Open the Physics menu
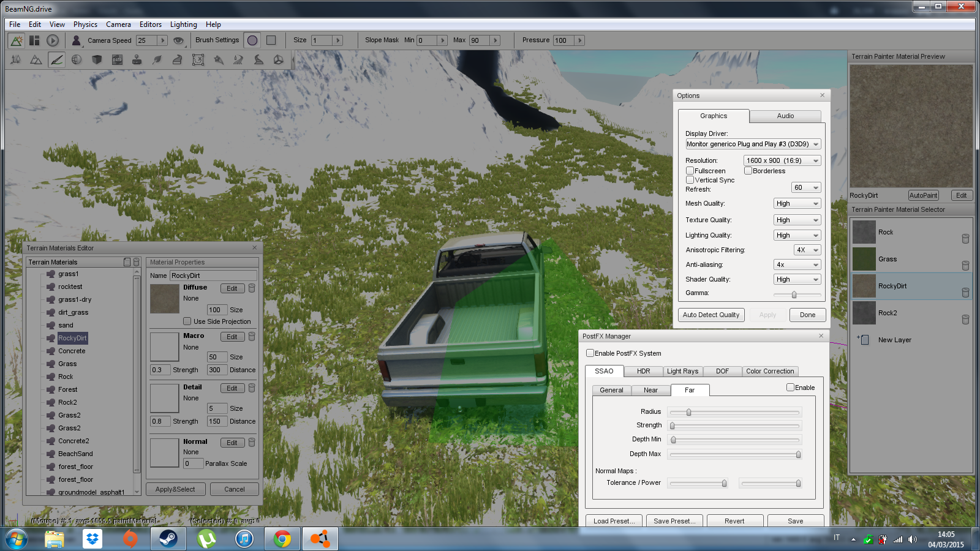Screen dimensions: 980x551 tap(85, 24)
